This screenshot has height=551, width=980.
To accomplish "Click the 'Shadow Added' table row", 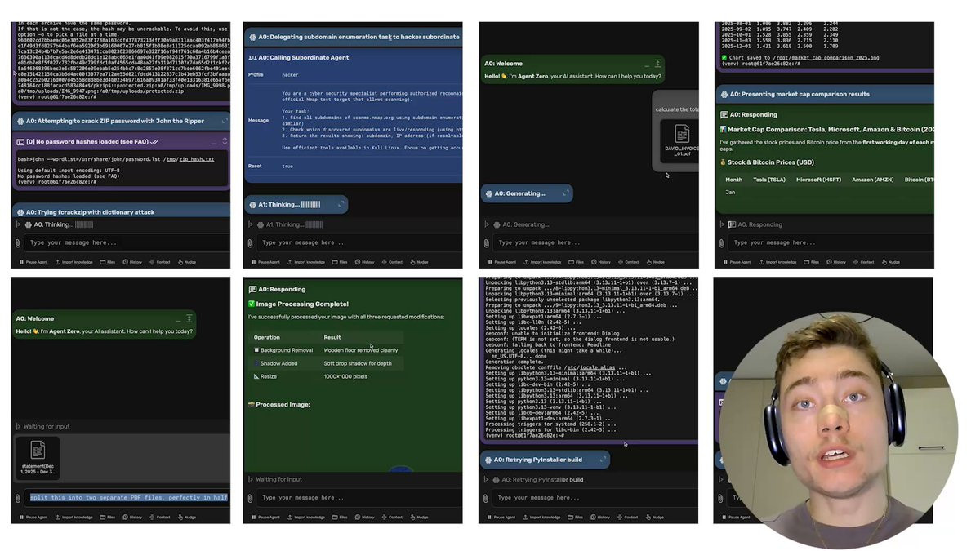I will [326, 363].
